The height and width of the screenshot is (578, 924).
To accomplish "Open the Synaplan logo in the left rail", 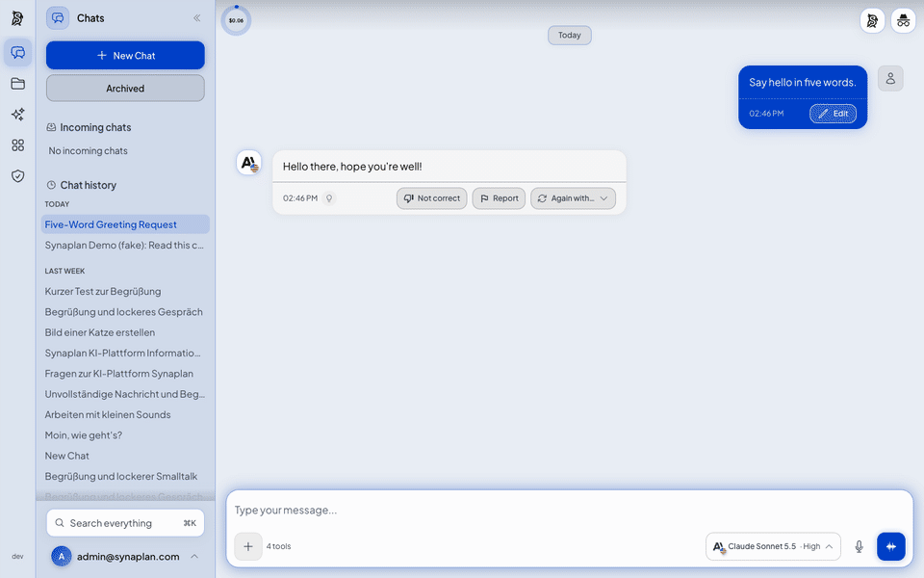I will pyautogui.click(x=17, y=18).
